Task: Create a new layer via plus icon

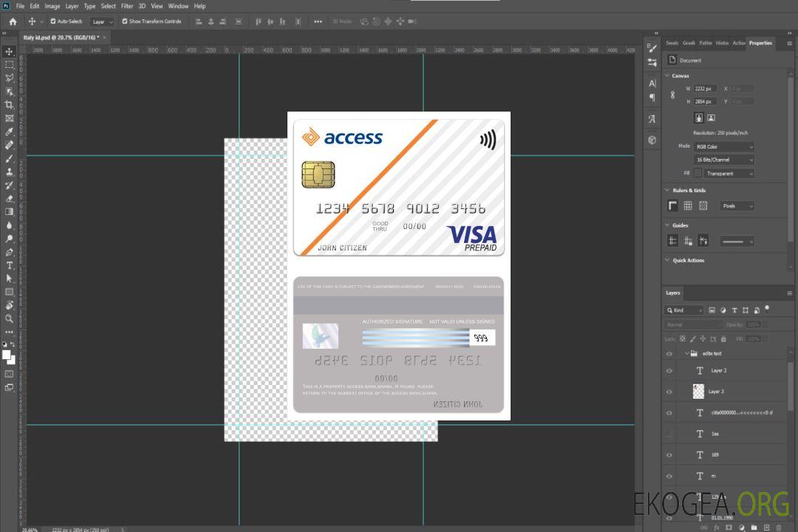Action: [766, 528]
